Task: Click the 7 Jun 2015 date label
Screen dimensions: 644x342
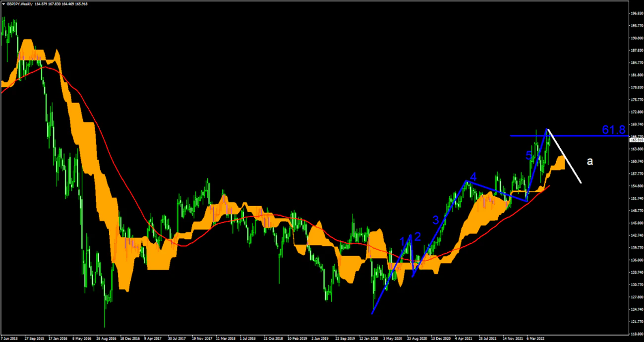Action: [x=10, y=339]
